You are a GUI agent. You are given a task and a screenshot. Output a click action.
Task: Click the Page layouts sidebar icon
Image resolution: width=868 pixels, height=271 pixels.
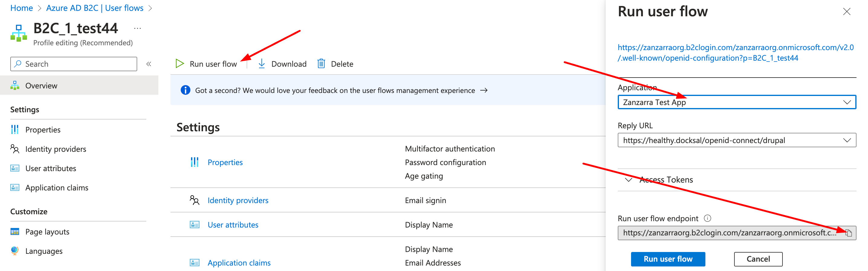[x=15, y=231]
